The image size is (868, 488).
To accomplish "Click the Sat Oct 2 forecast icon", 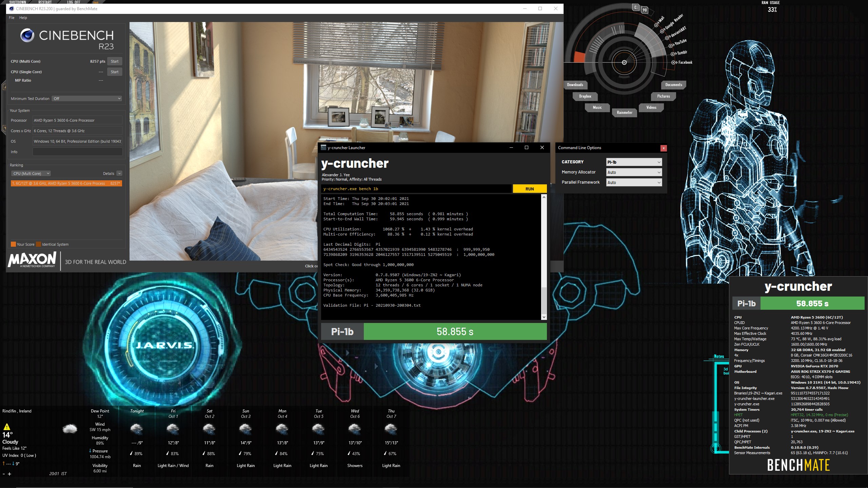I will pyautogui.click(x=209, y=429).
